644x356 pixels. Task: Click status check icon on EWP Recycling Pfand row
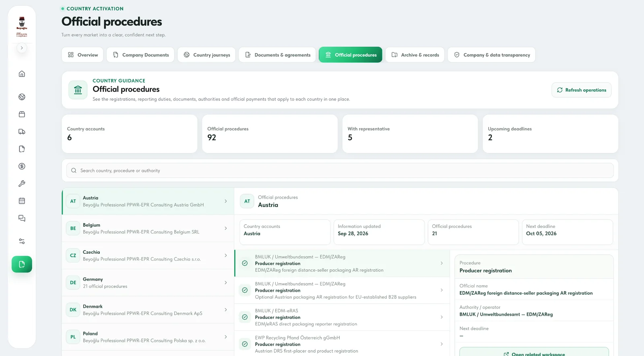pos(245,344)
